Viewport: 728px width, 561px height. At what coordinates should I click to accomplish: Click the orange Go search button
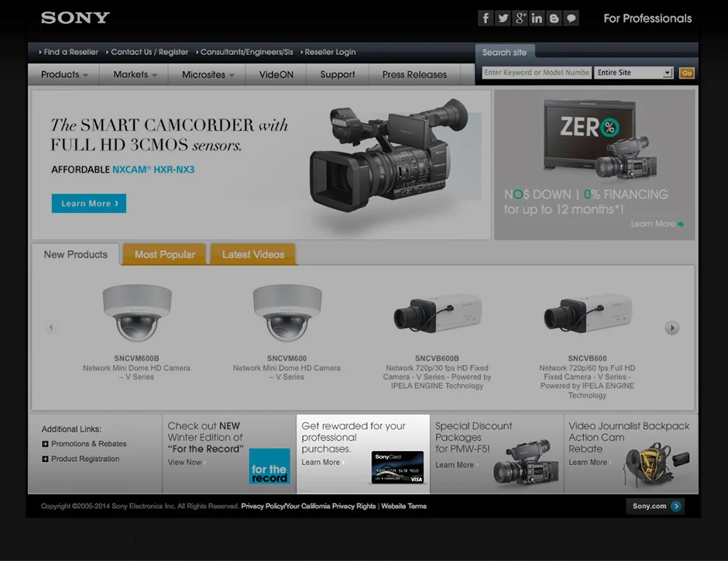[687, 73]
